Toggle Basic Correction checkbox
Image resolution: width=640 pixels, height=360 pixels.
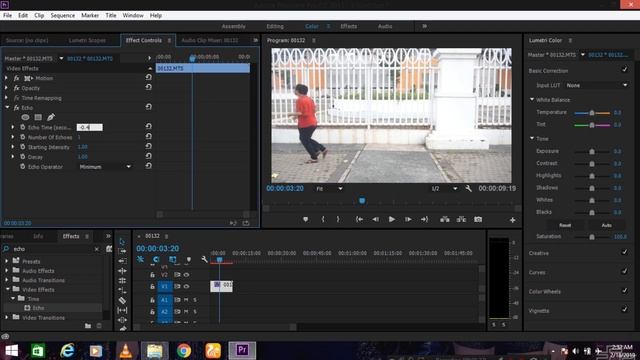click(624, 70)
